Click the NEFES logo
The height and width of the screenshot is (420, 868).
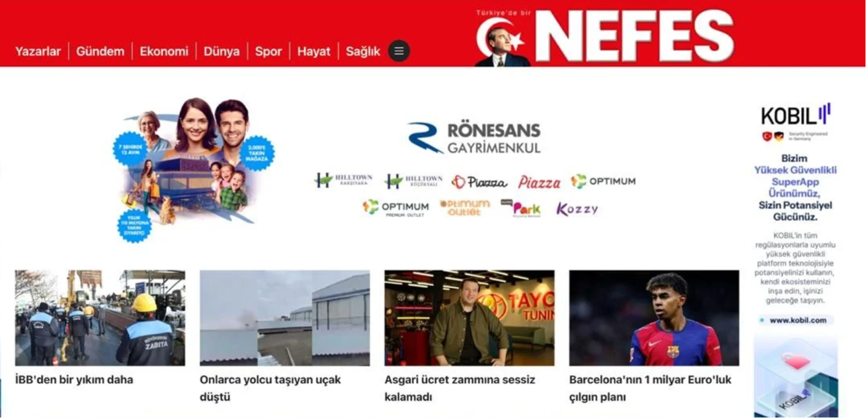coord(604,36)
